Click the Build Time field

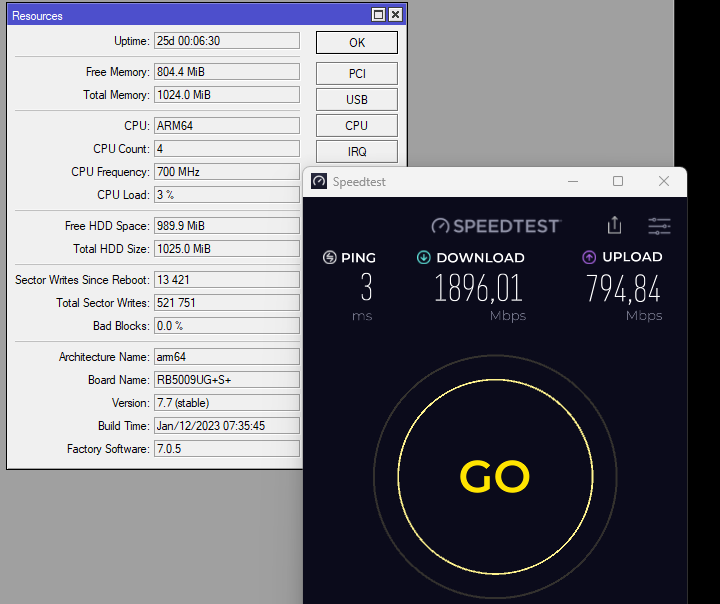227,425
